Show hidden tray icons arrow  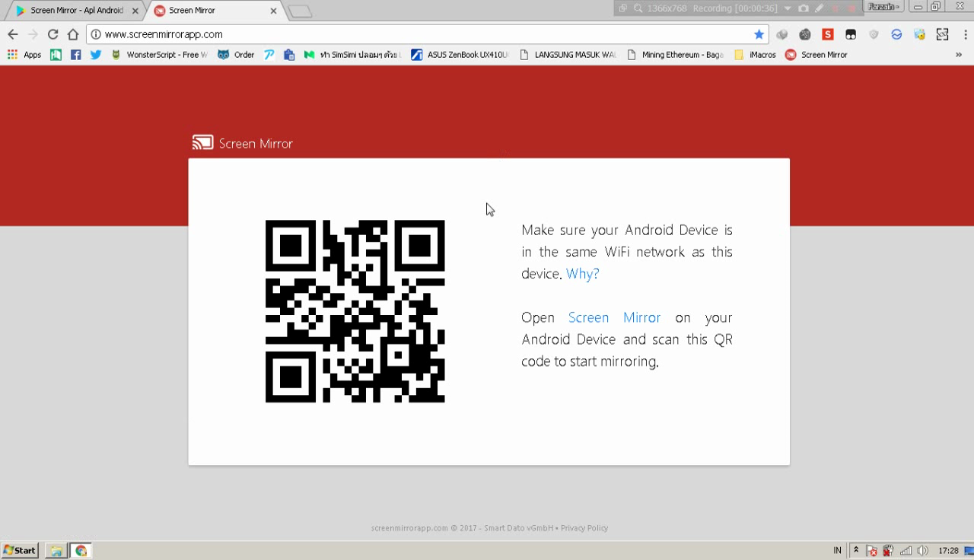point(856,550)
